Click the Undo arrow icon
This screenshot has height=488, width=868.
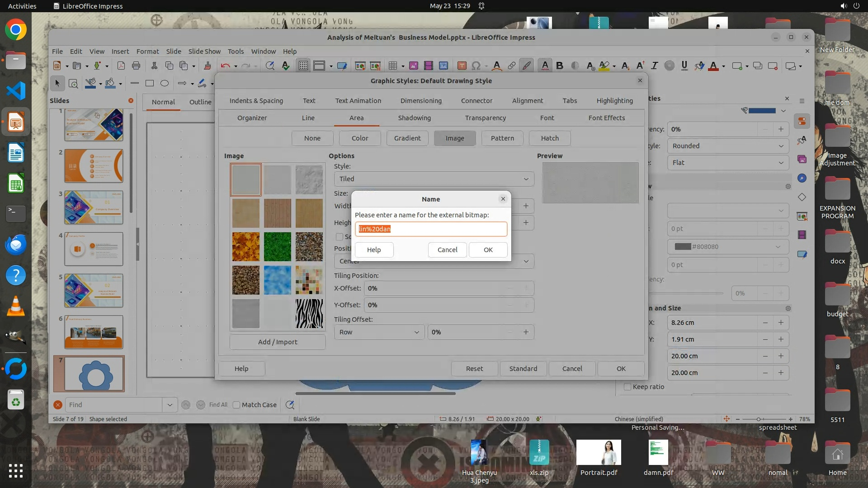225,66
